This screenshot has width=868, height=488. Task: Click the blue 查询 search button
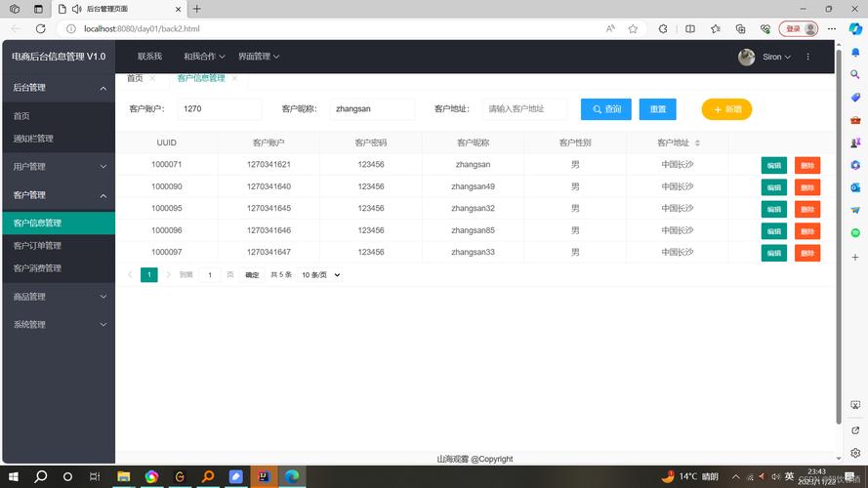[605, 109]
